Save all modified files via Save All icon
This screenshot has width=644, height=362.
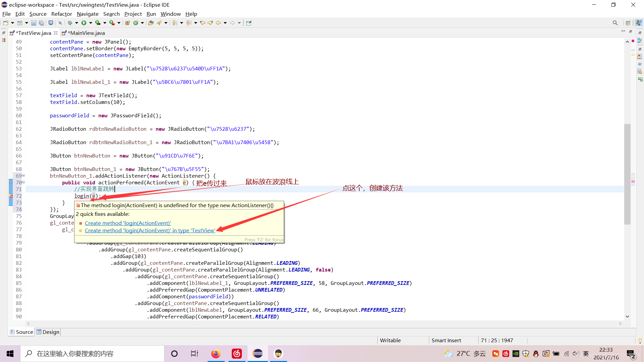42,22
